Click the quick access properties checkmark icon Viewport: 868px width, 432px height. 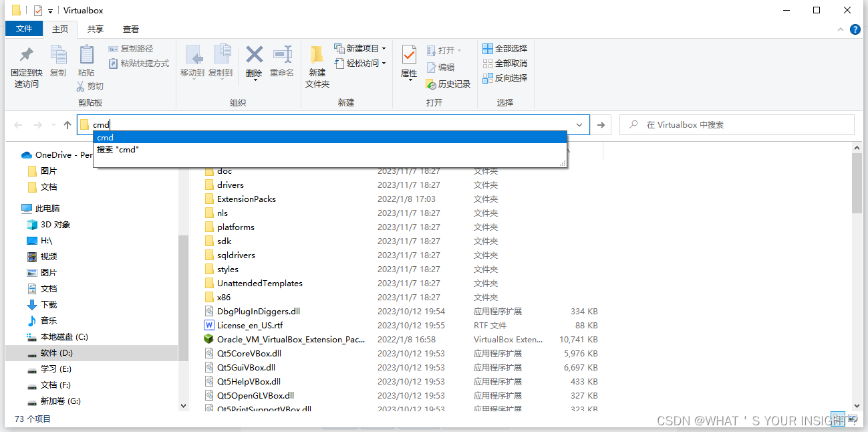38,11
